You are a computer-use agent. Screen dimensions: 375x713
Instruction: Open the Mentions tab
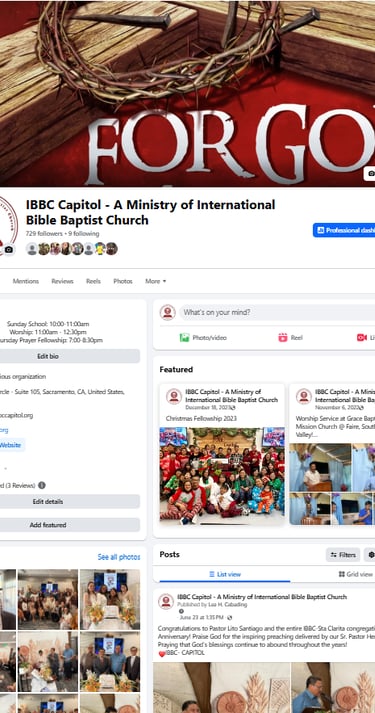[x=25, y=281]
